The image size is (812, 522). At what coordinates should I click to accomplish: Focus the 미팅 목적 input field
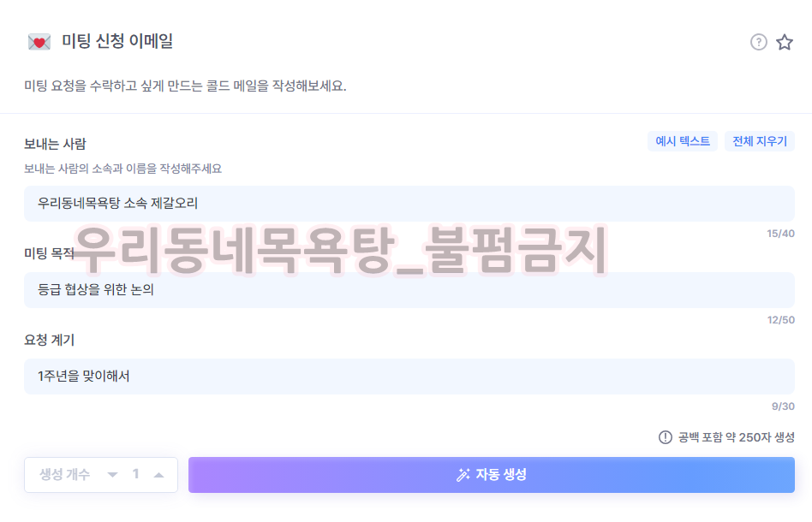(x=409, y=290)
